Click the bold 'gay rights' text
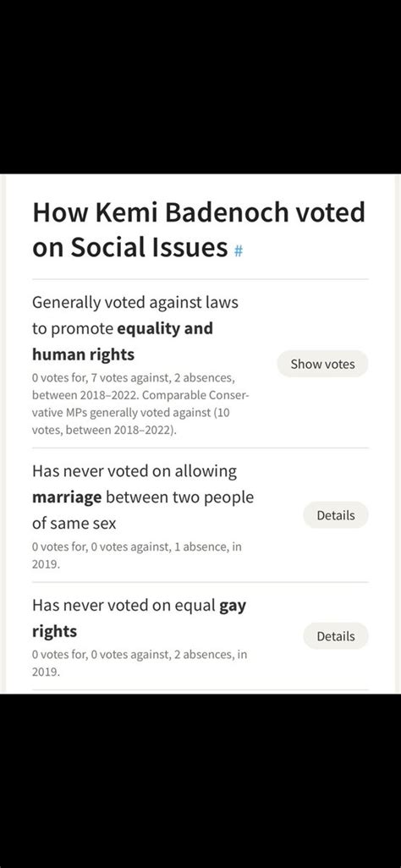 [x=139, y=618]
